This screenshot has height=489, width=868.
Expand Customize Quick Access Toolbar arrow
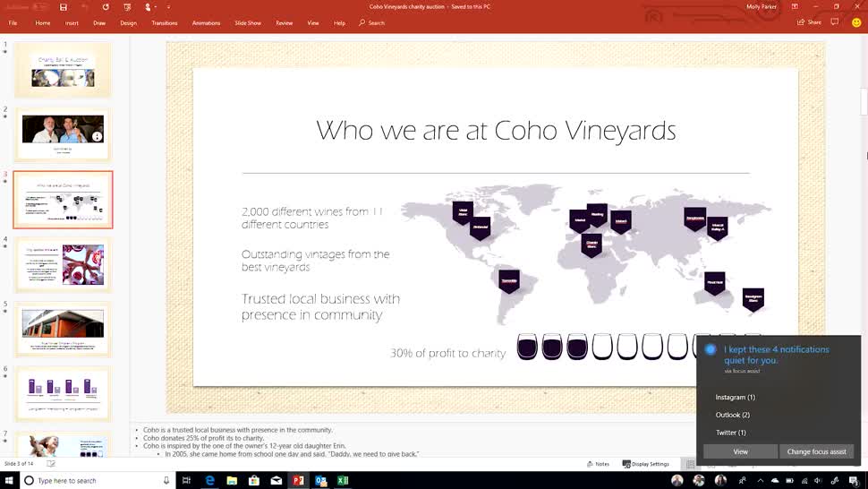coord(168,7)
